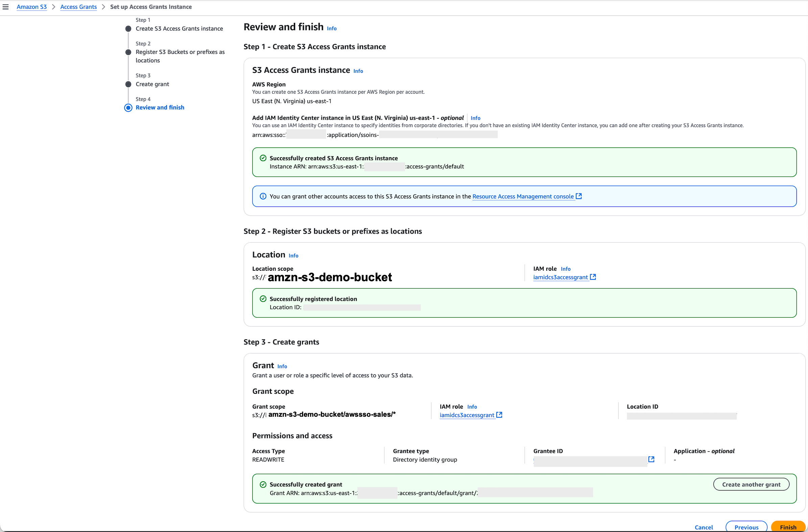Select the Step 1 Create S3 Access Grants instance indicator

128,28
